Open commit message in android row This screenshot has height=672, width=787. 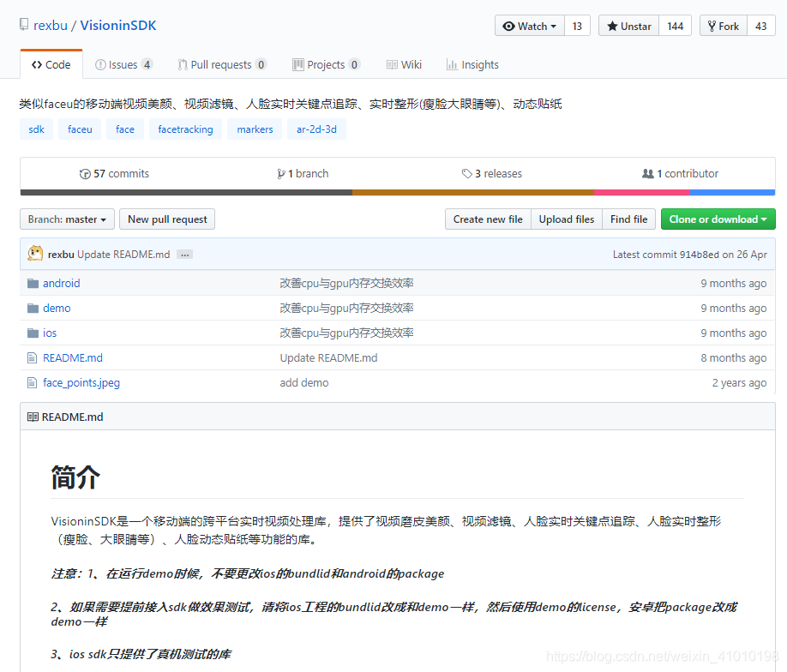(347, 284)
